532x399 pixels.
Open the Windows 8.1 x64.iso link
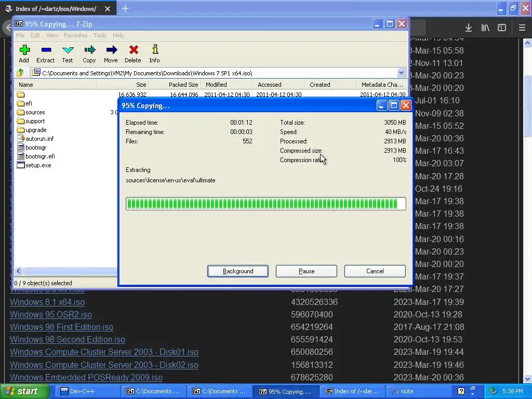point(47,302)
